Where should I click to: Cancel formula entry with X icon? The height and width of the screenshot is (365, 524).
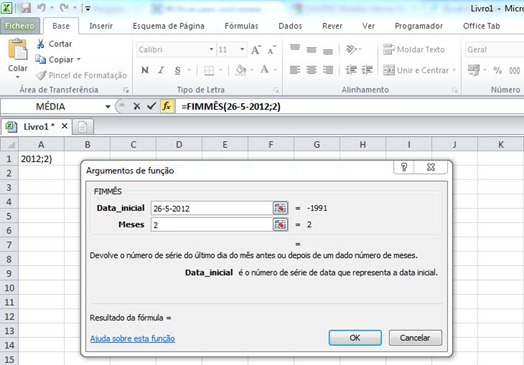point(137,106)
